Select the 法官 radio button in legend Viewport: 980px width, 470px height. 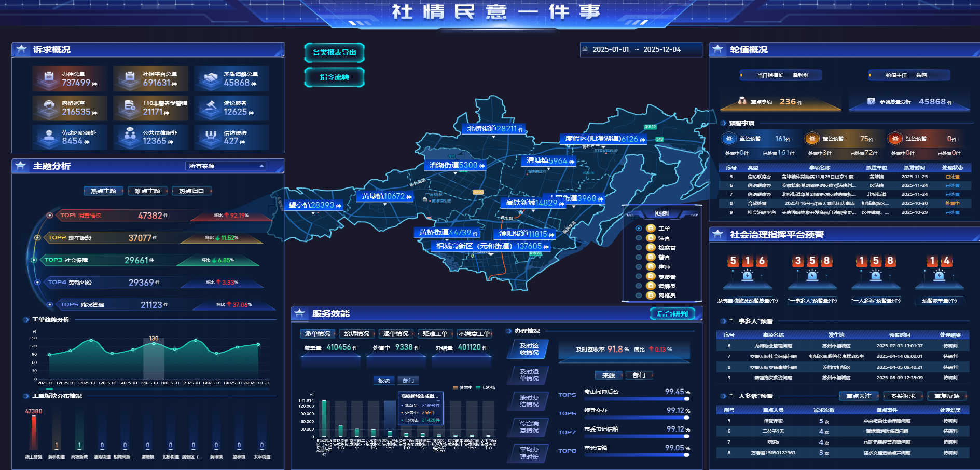pos(639,238)
